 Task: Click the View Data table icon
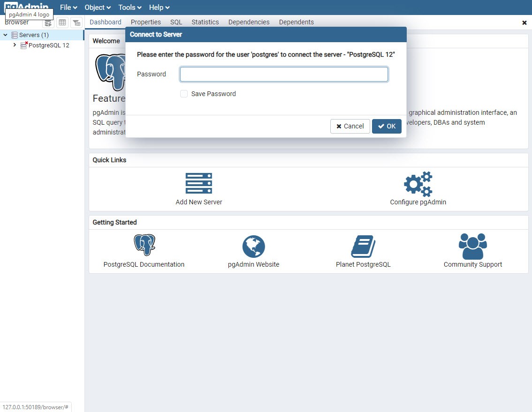[x=62, y=22]
